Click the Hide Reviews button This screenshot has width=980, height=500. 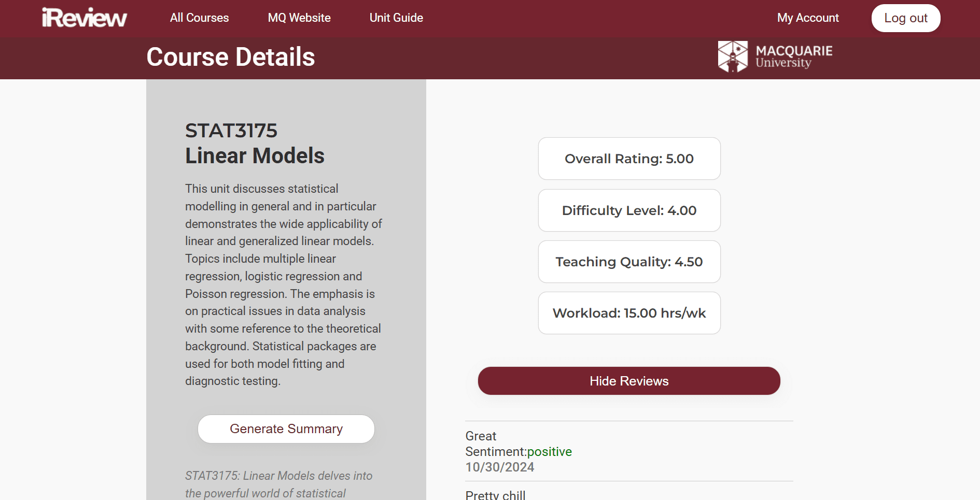(x=629, y=381)
